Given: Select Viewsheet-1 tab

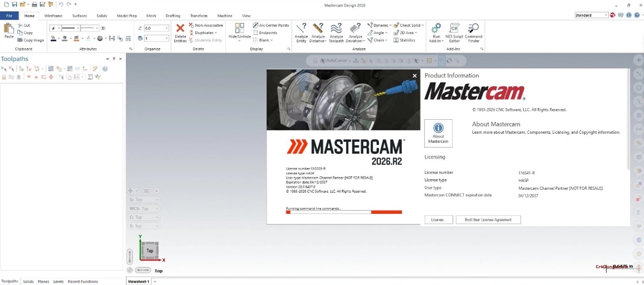Looking at the screenshot, I should [139, 282].
